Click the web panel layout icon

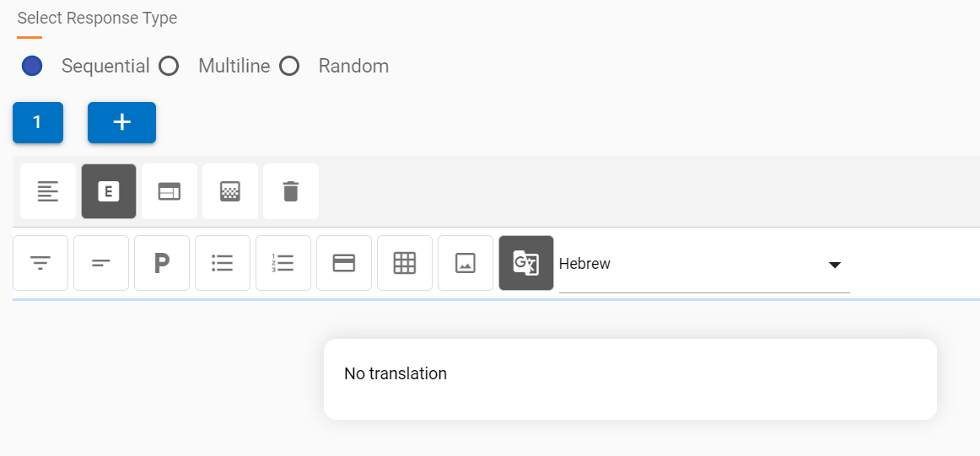coord(170,191)
